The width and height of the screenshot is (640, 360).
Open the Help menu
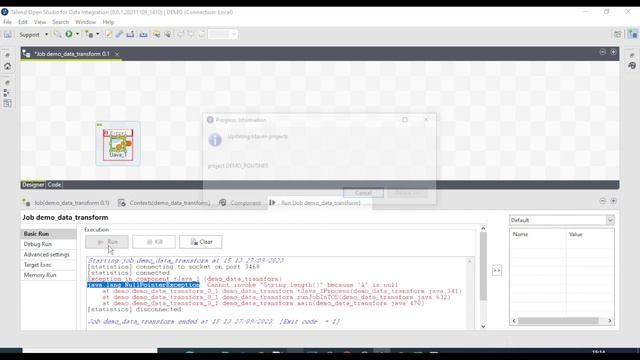(x=108, y=22)
